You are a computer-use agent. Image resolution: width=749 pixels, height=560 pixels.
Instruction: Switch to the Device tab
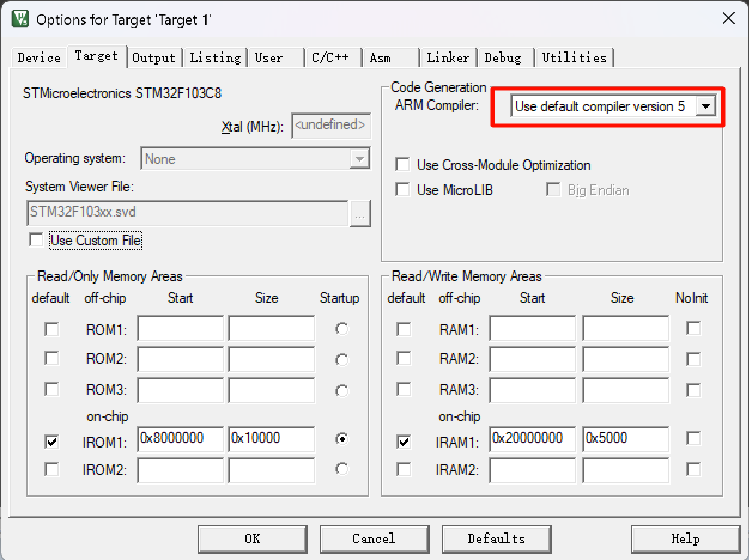point(39,57)
